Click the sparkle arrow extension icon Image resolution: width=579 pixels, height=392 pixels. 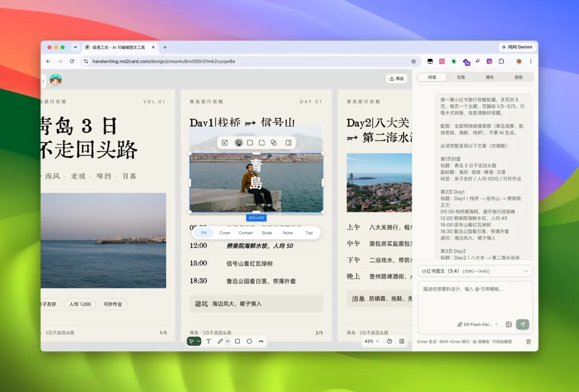(x=478, y=61)
